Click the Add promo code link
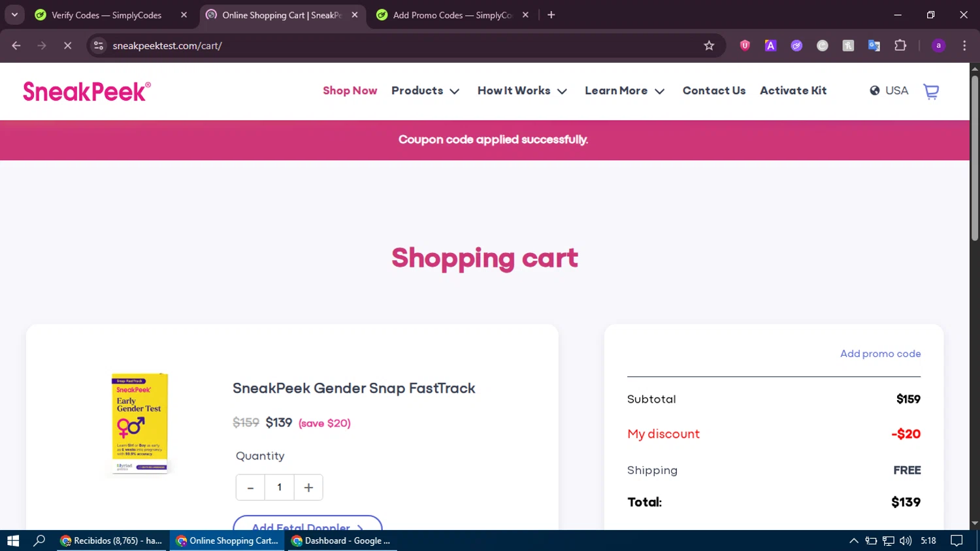980x551 pixels. (881, 354)
